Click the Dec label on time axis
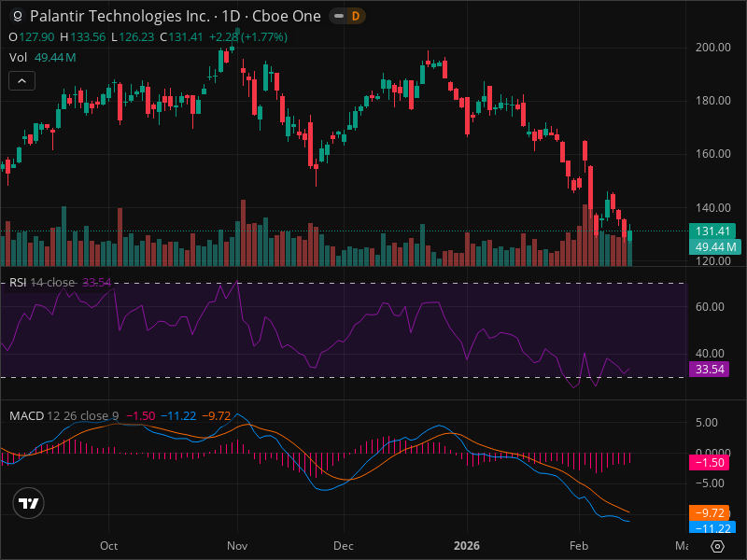The height and width of the screenshot is (560, 747). coord(343,546)
